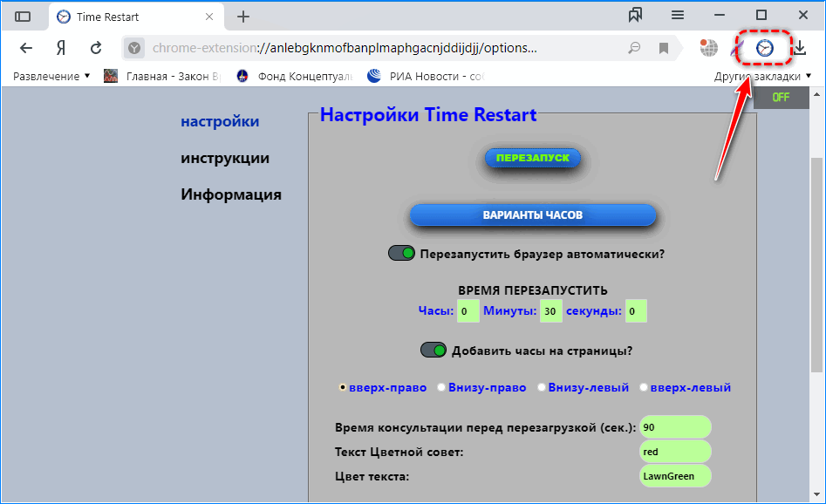Toggle 'Добавить часы на страницы?' switch

click(x=433, y=349)
